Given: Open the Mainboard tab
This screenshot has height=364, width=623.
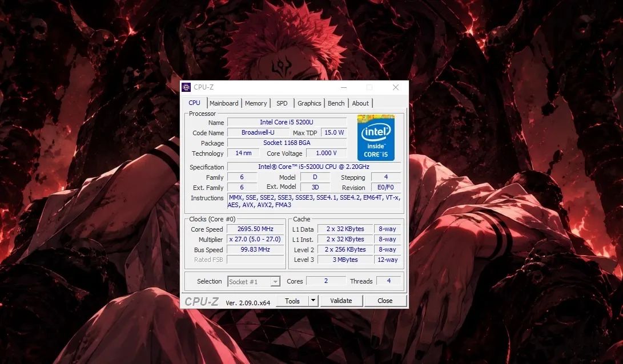Looking at the screenshot, I should click(224, 103).
